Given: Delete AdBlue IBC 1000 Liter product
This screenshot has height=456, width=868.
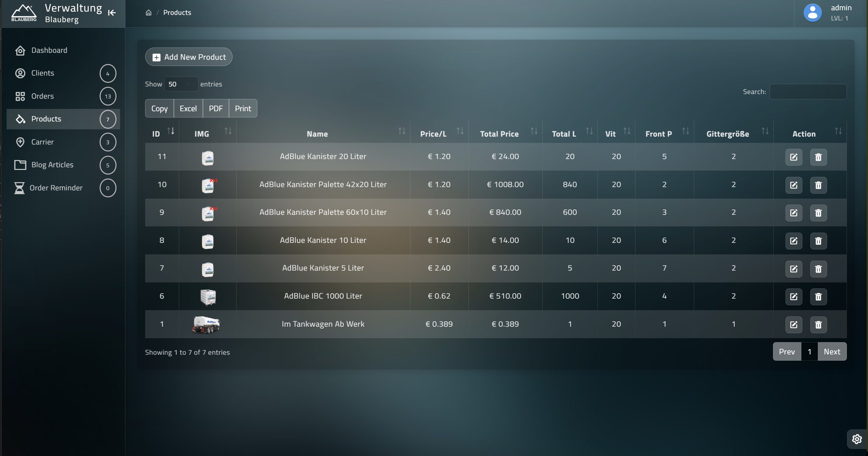Looking at the screenshot, I should click(x=818, y=297).
